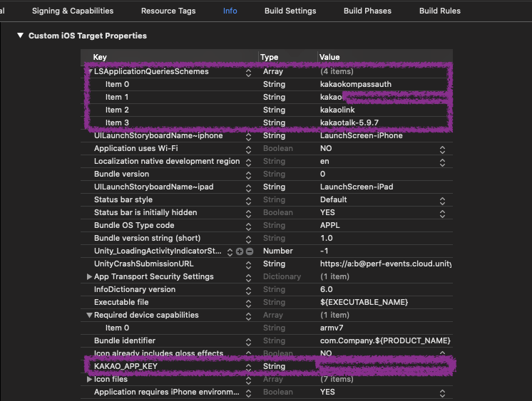This screenshot has height=401, width=532.
Task: Click key stepper for UnityCrashSubmissionURL row
Action: coord(248,264)
